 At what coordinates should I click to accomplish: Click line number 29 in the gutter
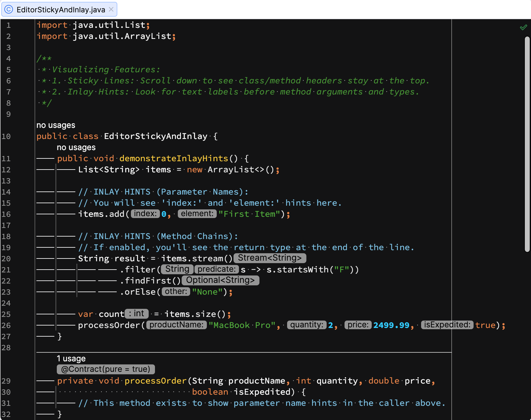tap(6, 381)
